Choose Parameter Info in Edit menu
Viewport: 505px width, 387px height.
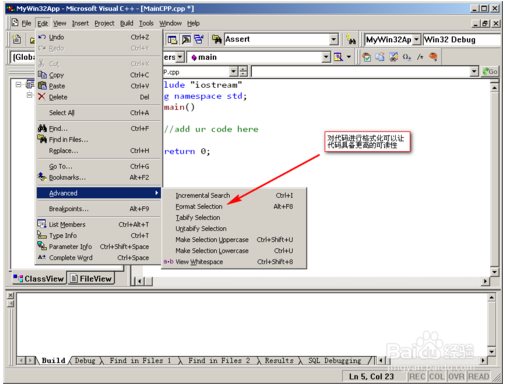tap(99, 247)
